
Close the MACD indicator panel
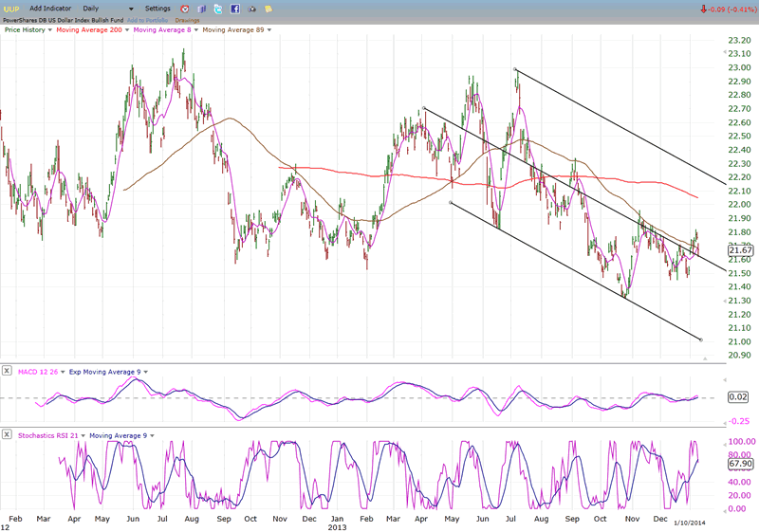pyautogui.click(x=8, y=371)
